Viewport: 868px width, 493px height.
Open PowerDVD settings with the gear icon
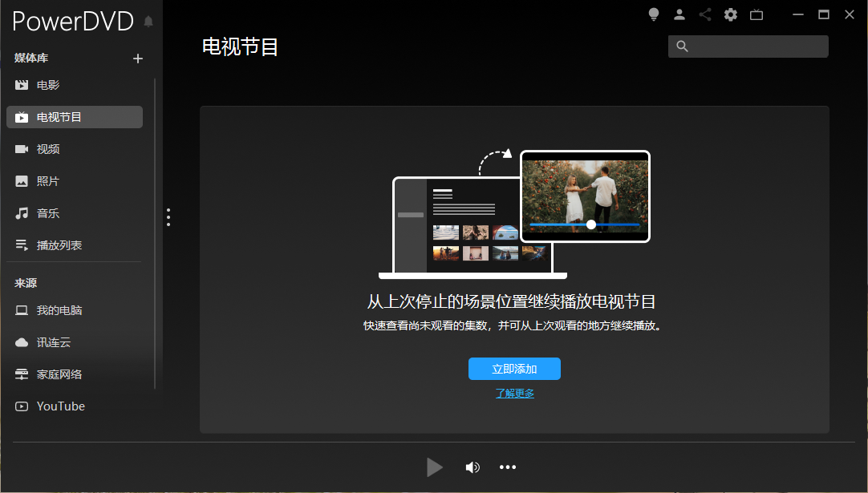[730, 14]
